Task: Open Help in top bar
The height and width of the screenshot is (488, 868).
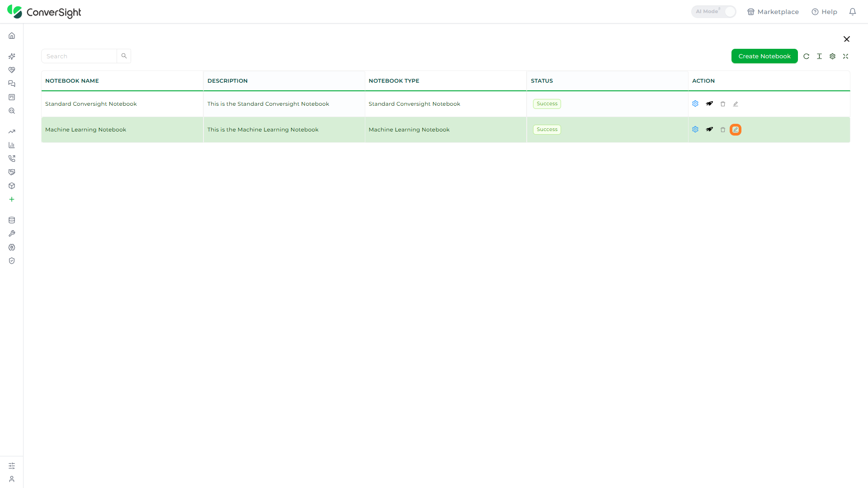Action: 824,12
